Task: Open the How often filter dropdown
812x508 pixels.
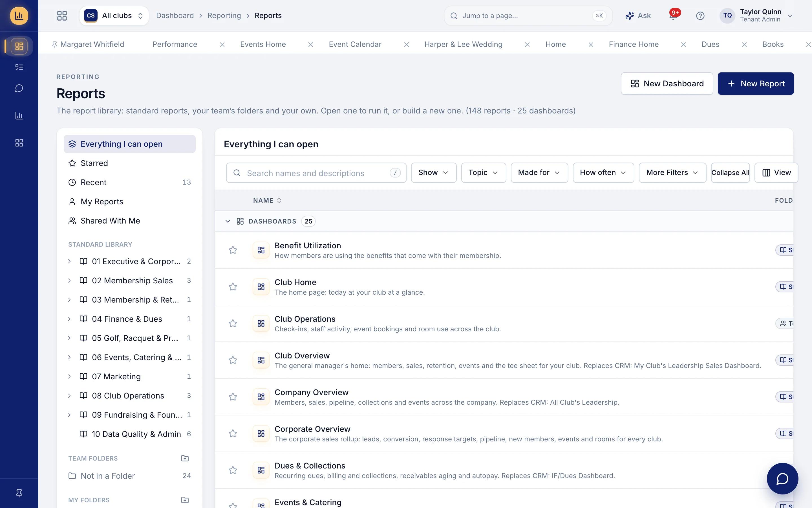Action: 603,173
